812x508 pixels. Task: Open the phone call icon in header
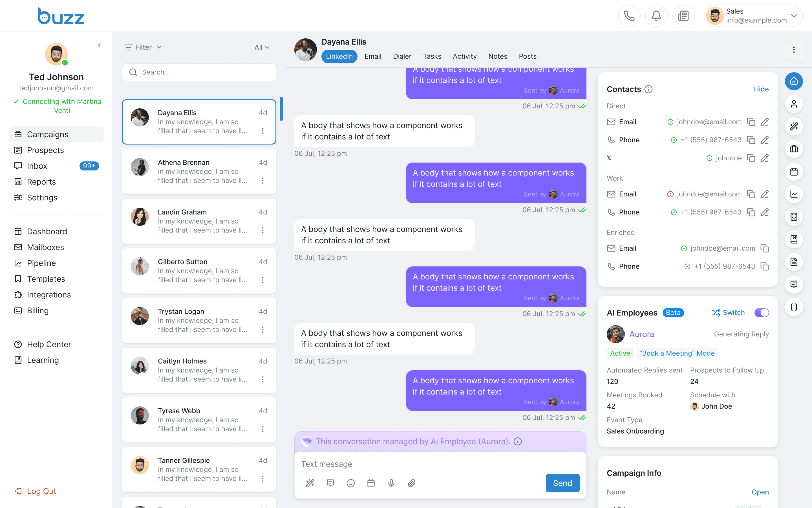[x=629, y=16]
